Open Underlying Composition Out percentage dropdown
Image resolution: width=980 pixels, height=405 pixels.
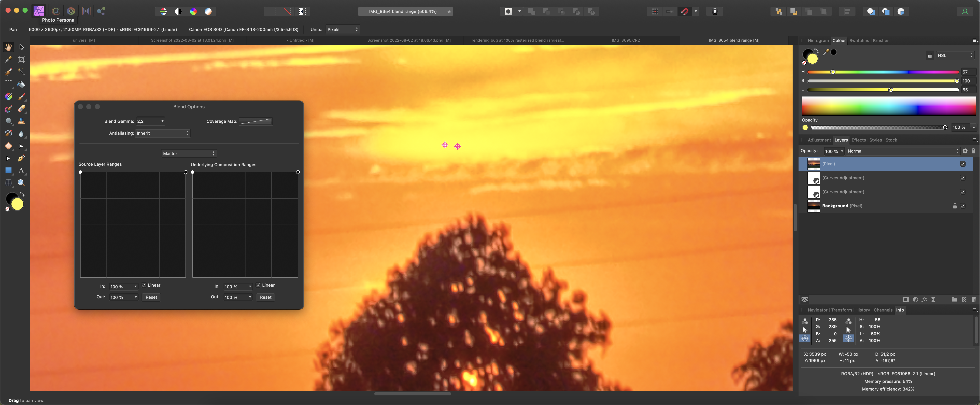click(x=250, y=297)
